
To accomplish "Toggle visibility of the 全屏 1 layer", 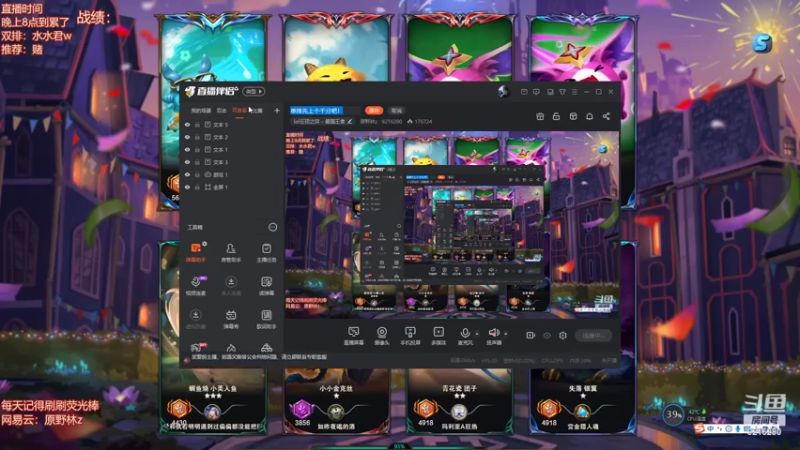I will [x=187, y=187].
